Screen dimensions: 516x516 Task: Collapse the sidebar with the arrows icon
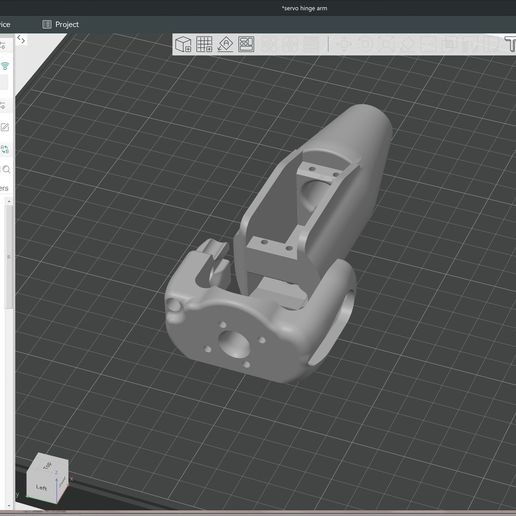click(x=21, y=39)
